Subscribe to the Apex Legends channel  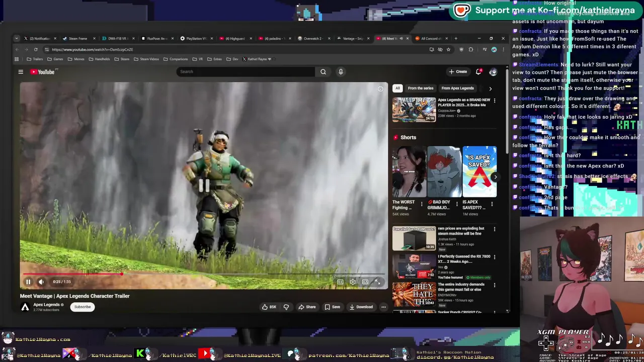click(x=83, y=307)
